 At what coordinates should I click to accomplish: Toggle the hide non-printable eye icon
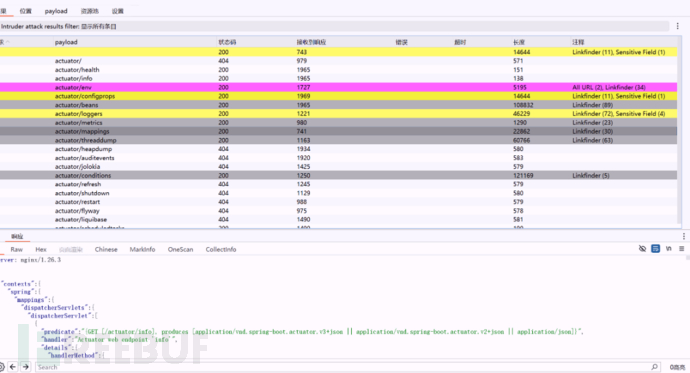pyautogui.click(x=642, y=249)
